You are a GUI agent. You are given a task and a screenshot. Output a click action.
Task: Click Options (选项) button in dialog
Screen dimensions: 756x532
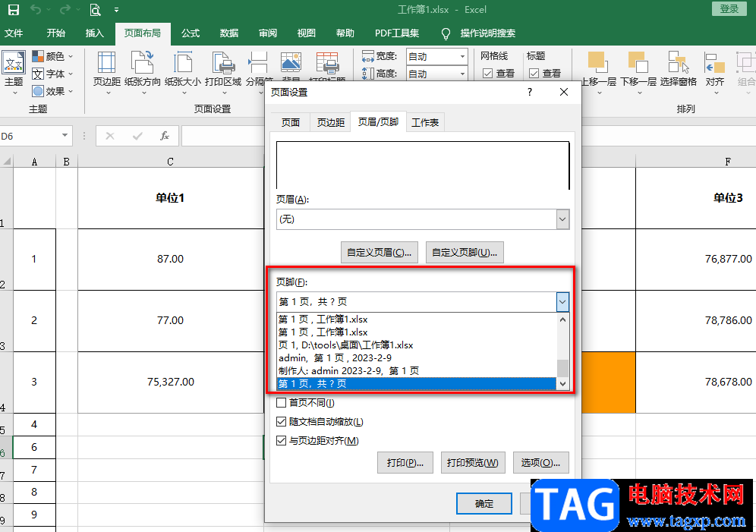(x=541, y=463)
